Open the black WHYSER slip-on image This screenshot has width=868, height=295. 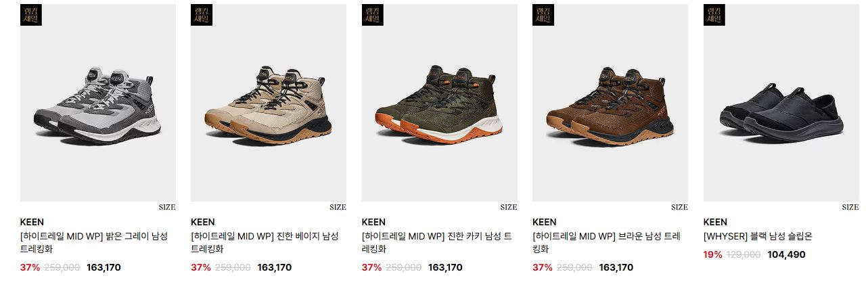pos(781,103)
